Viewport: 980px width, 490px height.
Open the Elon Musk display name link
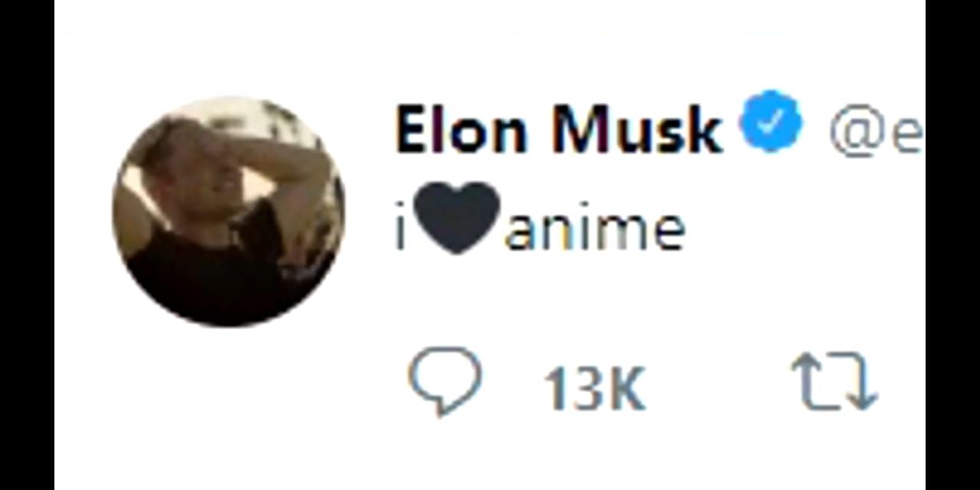click(x=559, y=129)
